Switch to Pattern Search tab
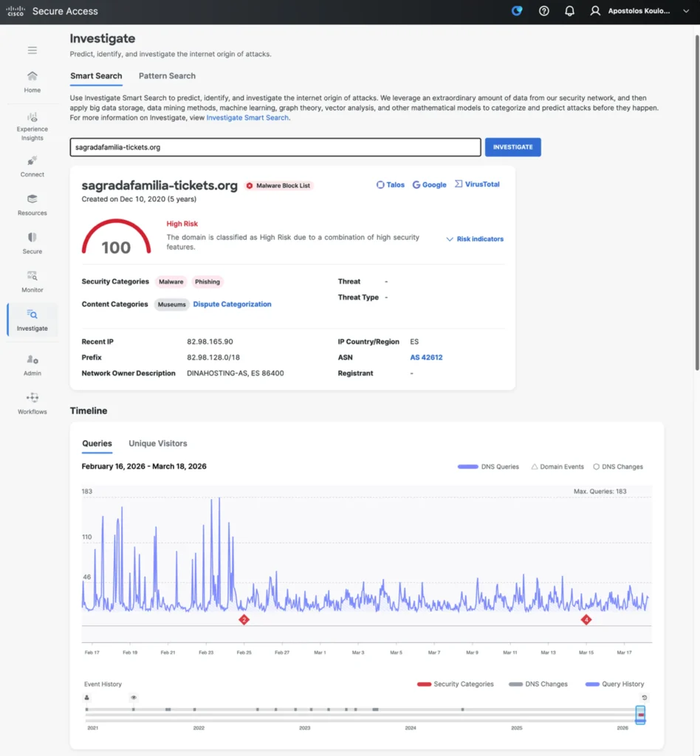The height and width of the screenshot is (756, 700). point(167,76)
